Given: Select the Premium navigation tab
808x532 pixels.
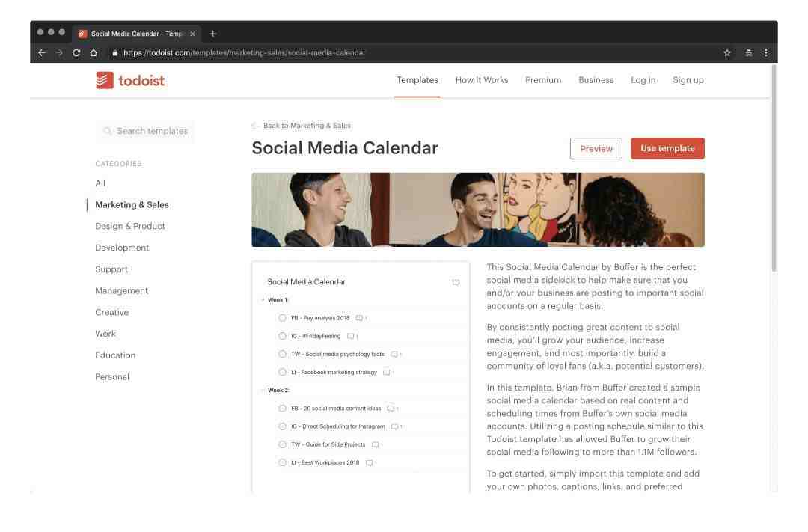Looking at the screenshot, I should pos(543,80).
